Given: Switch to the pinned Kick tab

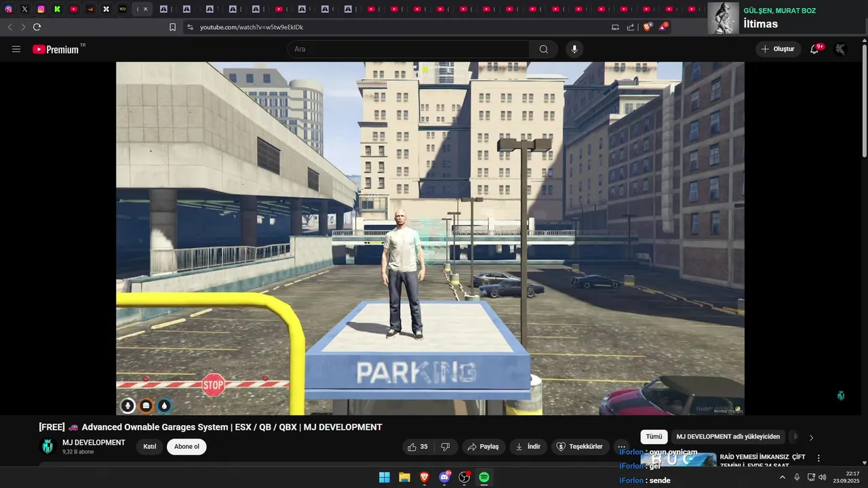Looking at the screenshot, I should coord(57,9).
